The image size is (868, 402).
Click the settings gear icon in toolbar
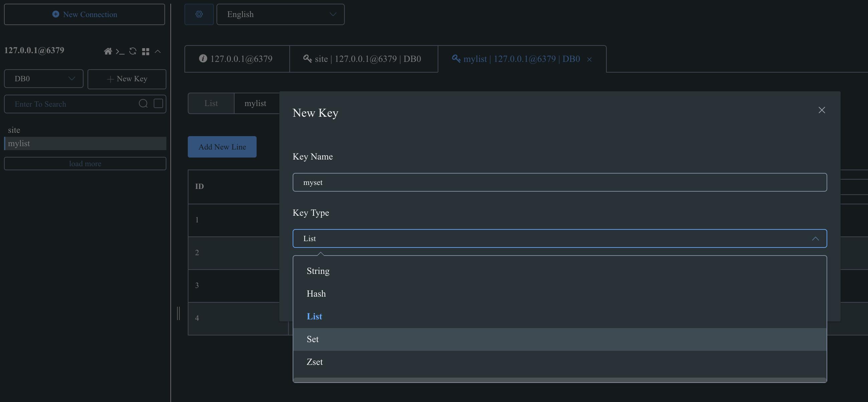[x=199, y=14]
